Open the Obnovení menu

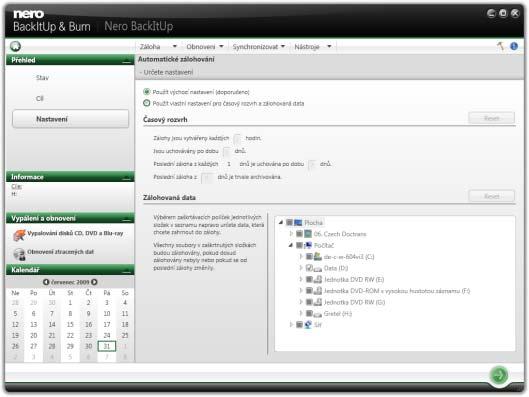click(x=205, y=47)
